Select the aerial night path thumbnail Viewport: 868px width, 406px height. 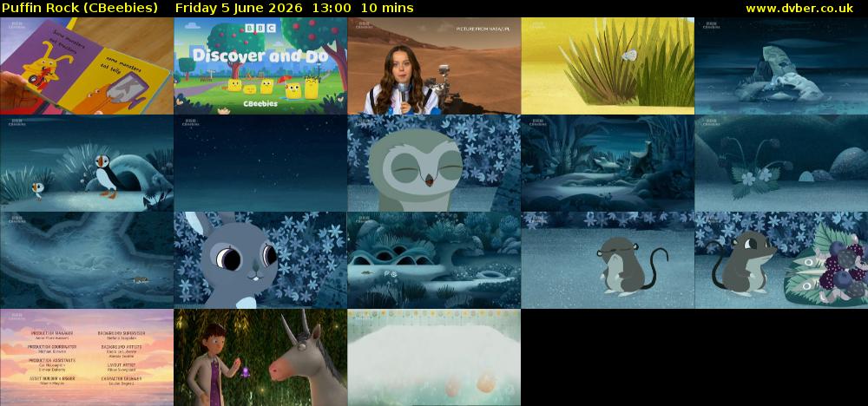coord(87,260)
